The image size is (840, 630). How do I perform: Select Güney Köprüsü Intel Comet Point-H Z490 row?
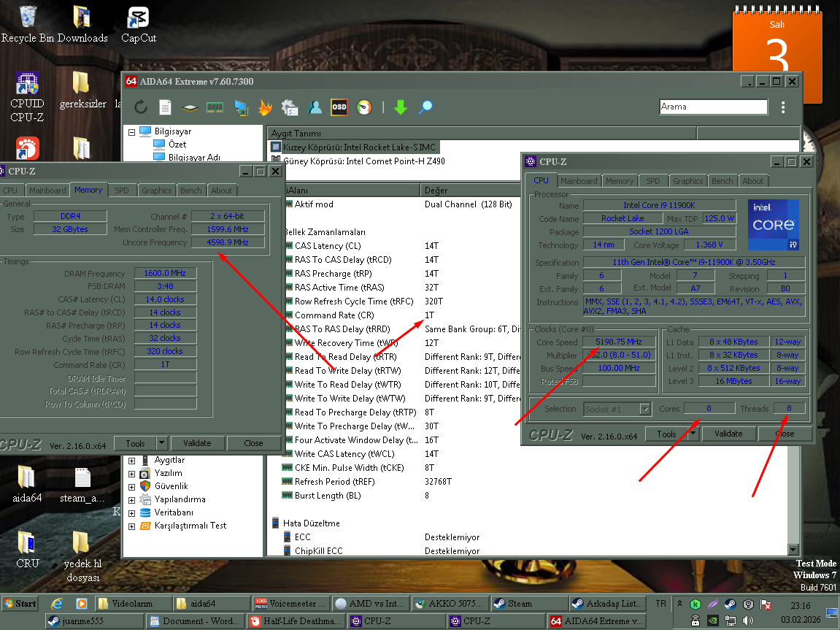[363, 161]
